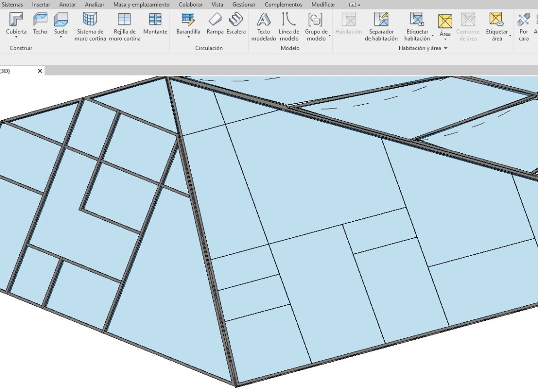The height and width of the screenshot is (392, 538).
Task: Expand the Habitación y área panel
Action: 445,48
